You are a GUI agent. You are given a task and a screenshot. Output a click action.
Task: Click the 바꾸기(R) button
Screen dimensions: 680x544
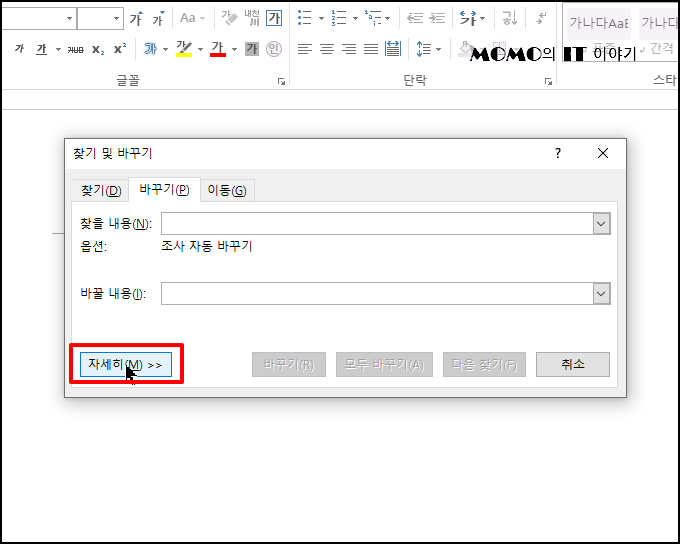point(289,364)
